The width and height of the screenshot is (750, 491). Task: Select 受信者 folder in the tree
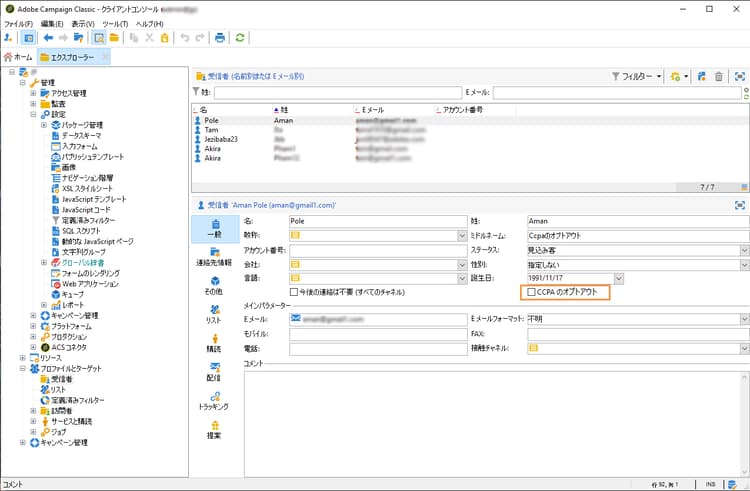point(62,380)
